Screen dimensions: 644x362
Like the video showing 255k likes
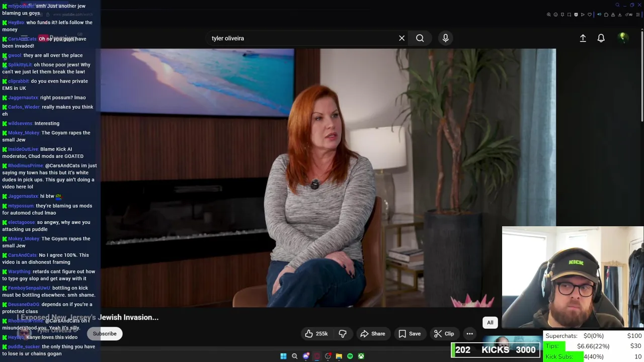click(316, 334)
